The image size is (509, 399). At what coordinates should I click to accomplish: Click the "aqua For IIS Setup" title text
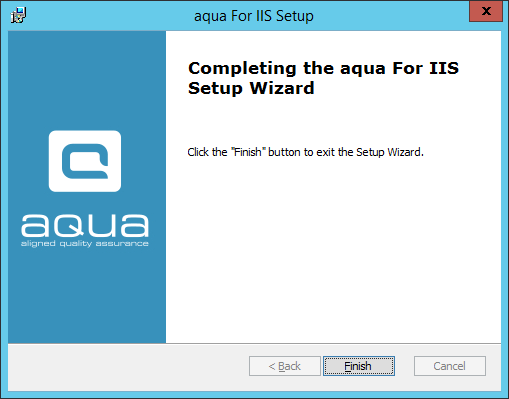pos(254,16)
